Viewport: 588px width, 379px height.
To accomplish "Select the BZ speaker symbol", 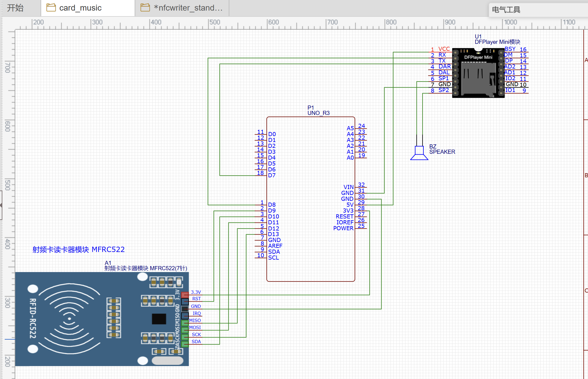I will 419,153.
